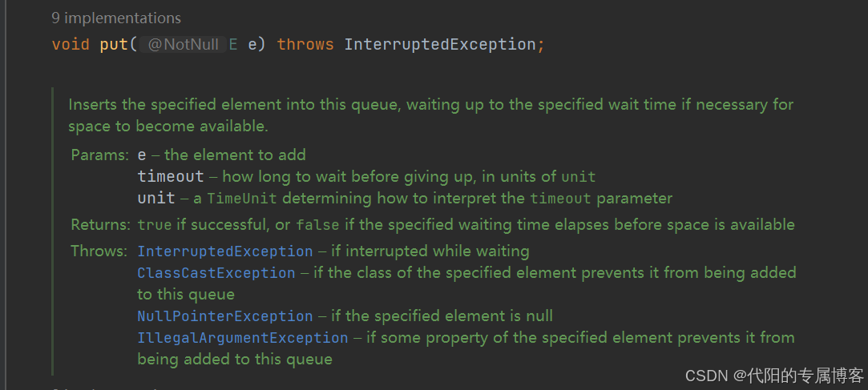The height and width of the screenshot is (390, 868).
Task: Click the "false" code word in Returns
Action: coord(318,225)
